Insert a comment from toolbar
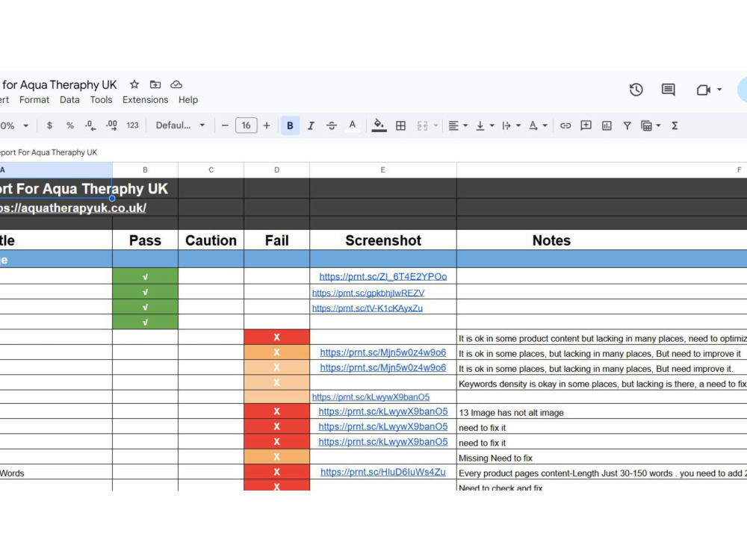The image size is (747, 560). 586,125
